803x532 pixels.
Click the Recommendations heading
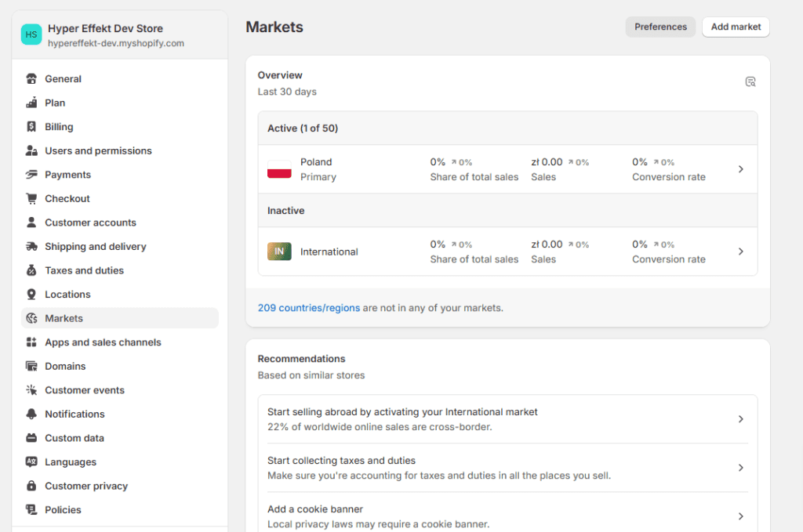(x=301, y=359)
